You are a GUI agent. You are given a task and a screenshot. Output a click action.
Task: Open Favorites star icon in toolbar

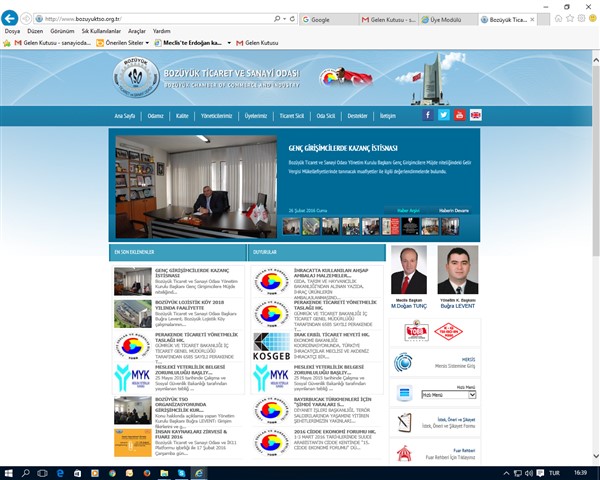570,18
